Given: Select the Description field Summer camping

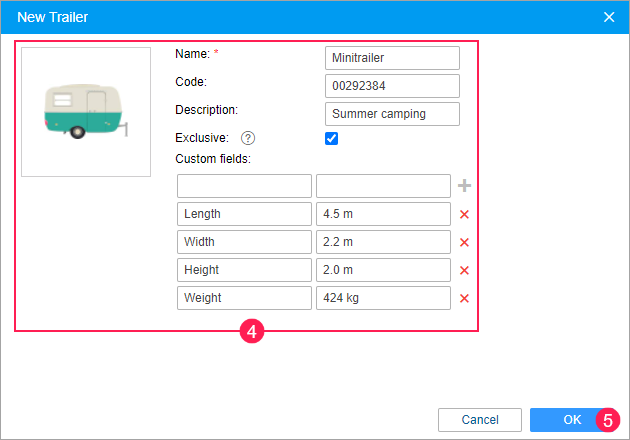Looking at the screenshot, I should click(x=392, y=114).
